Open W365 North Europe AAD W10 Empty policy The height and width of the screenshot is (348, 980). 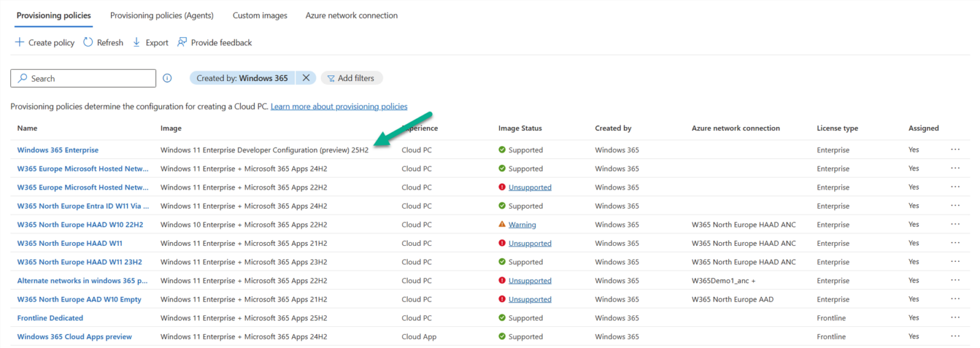pos(79,299)
